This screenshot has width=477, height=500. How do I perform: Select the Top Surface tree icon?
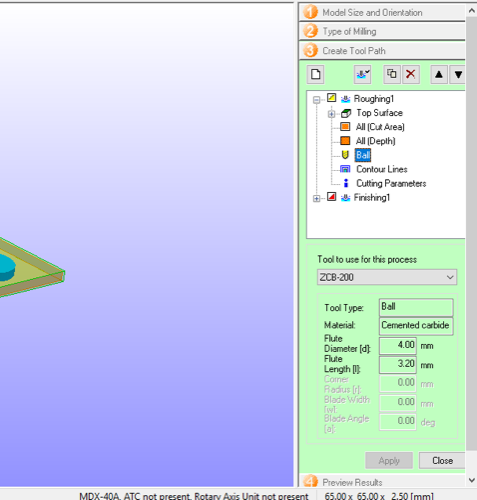(x=346, y=113)
